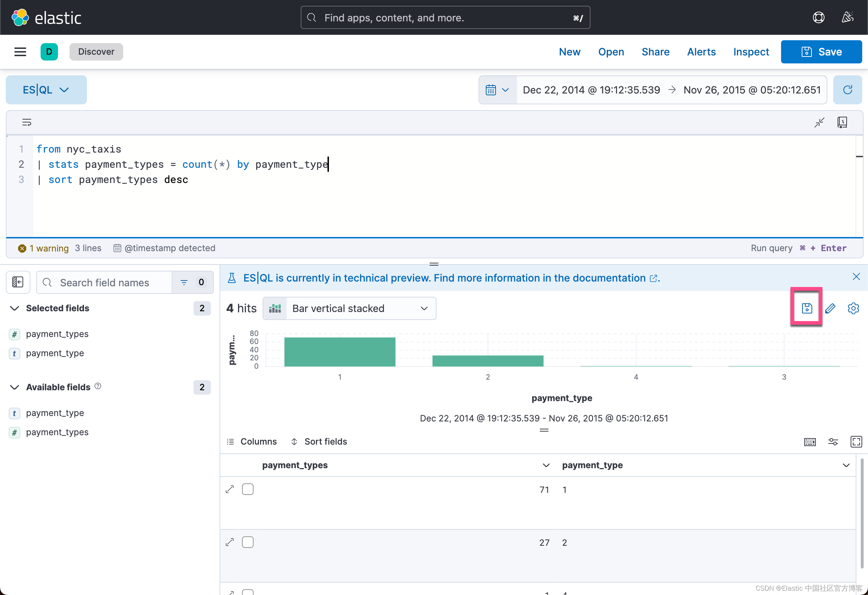Open chart settings with the gear icon
Viewport: 868px width, 595px height.
pyautogui.click(x=853, y=308)
